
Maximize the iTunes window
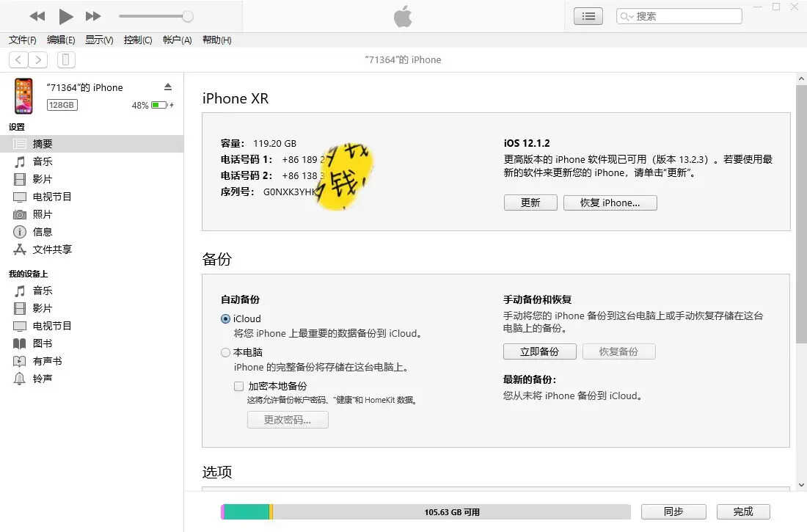[776, 7]
